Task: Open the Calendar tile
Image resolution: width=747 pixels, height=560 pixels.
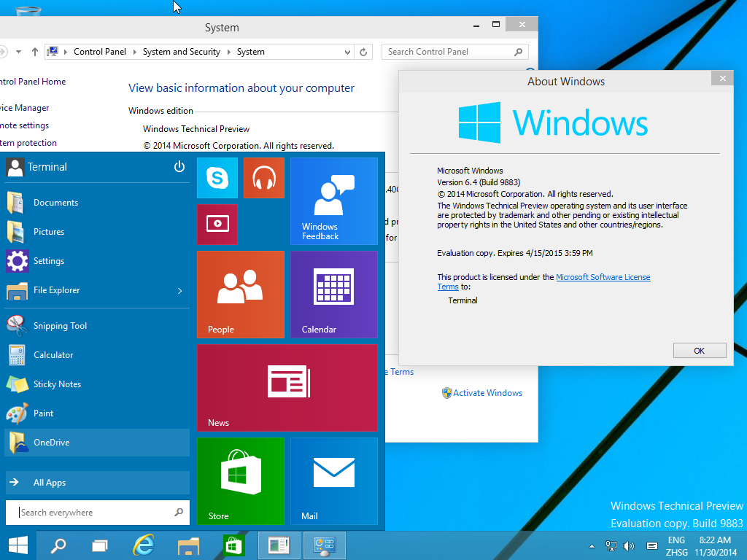Action: click(x=334, y=295)
